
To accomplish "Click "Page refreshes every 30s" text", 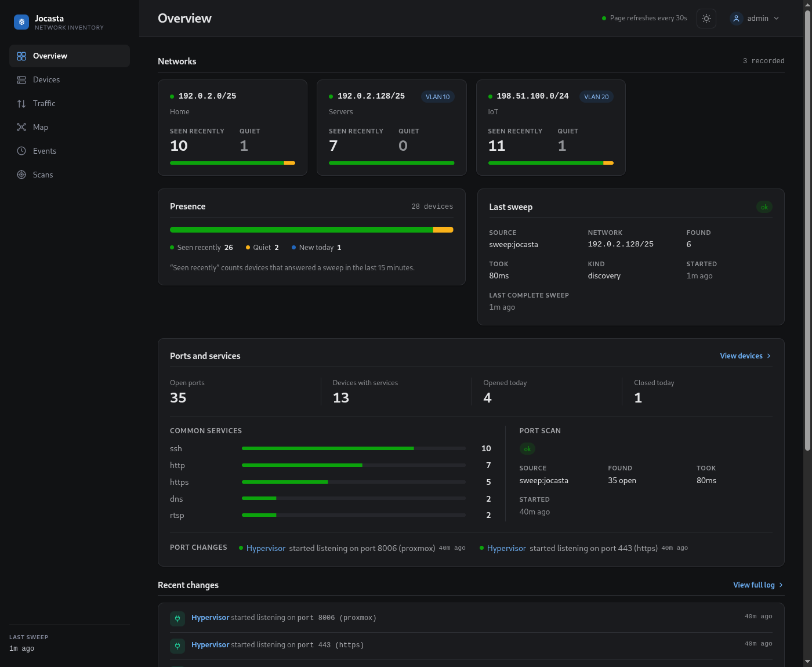I will coord(648,19).
